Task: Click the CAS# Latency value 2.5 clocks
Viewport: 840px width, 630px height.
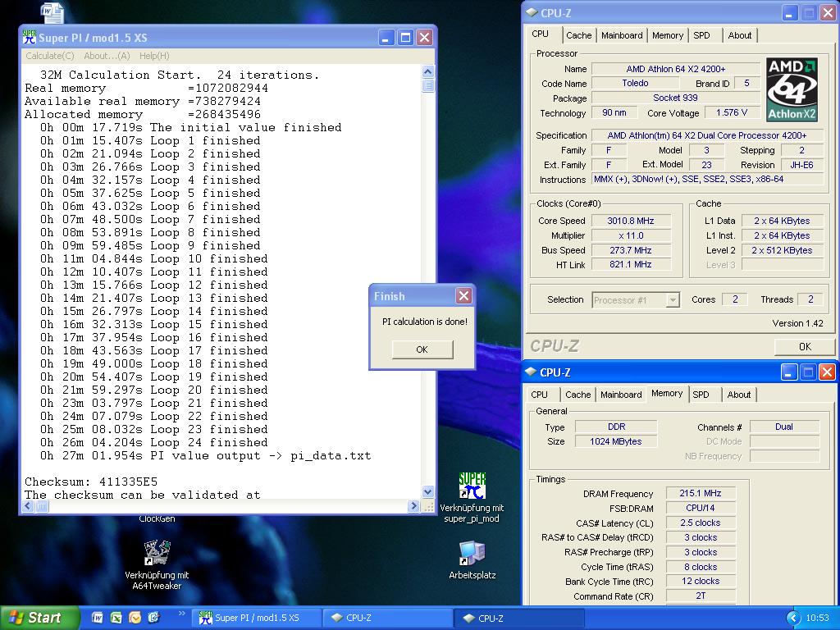Action: point(701,523)
